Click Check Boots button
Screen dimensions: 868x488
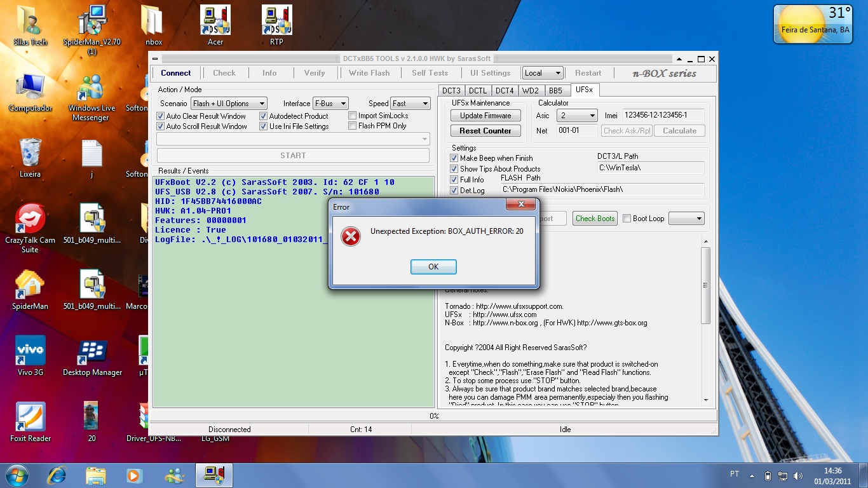point(595,219)
